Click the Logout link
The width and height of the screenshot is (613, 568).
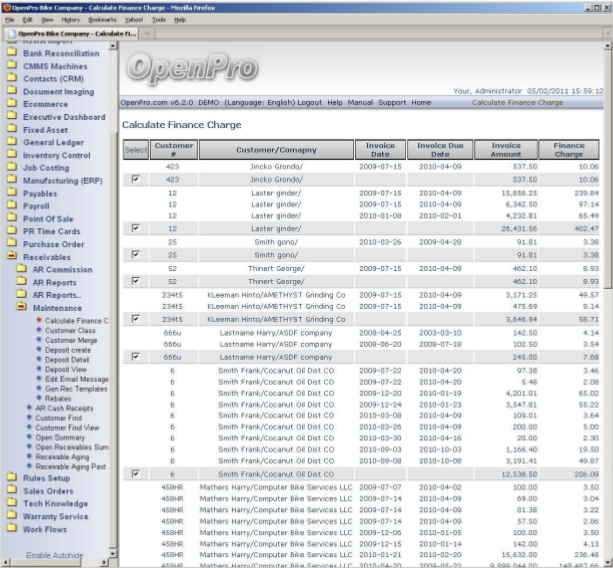(x=309, y=102)
